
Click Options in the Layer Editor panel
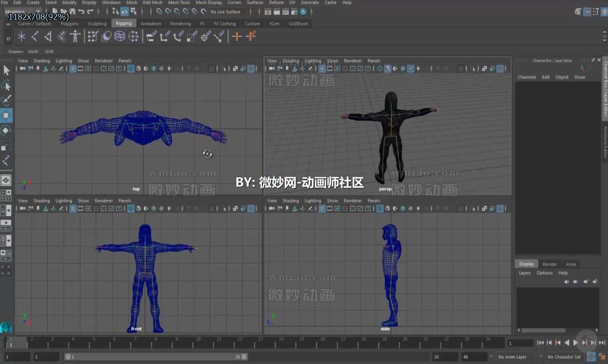tap(544, 273)
